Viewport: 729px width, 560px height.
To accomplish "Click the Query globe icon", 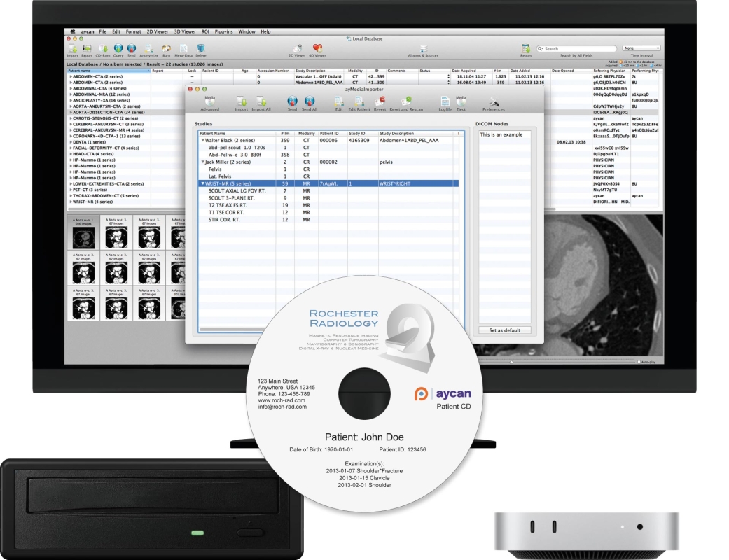I will click(x=118, y=48).
